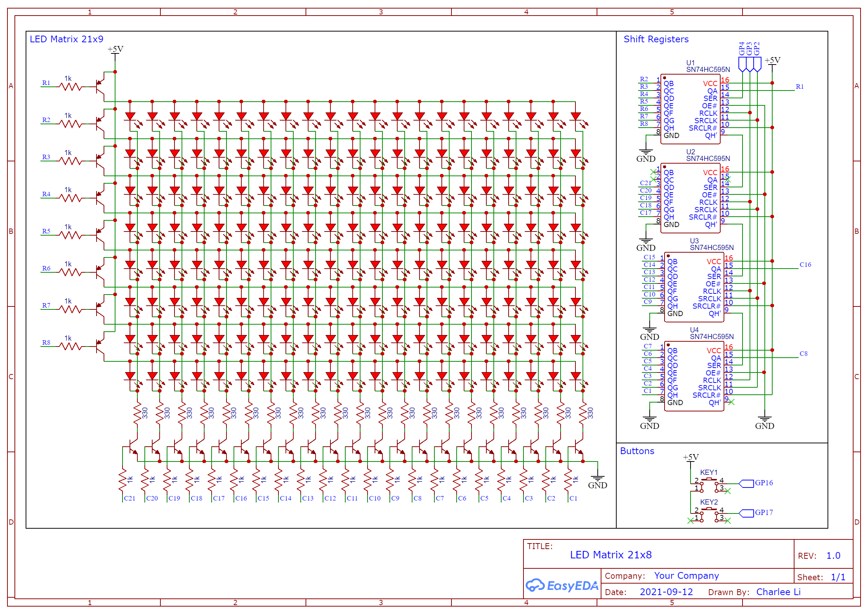This screenshot has height=614, width=868.
Task: Select net label C17 at U2 pin 7
Action: pyautogui.click(x=646, y=213)
